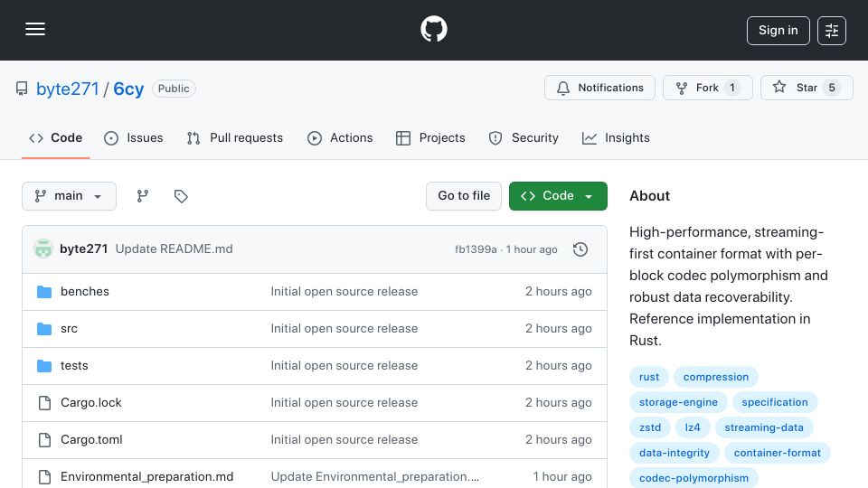Click the Notifications bell button
Image resolution: width=868 pixels, height=488 pixels.
599,88
